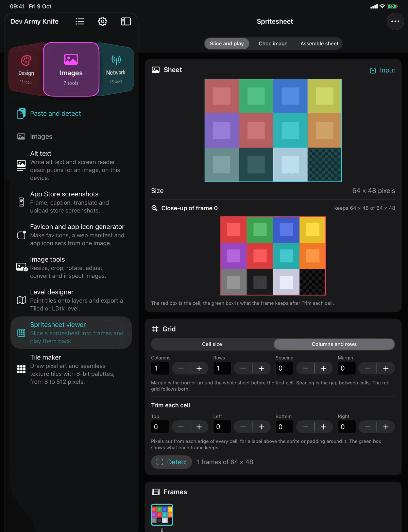
Task: Open the more options ellipsis button
Action: point(395,21)
